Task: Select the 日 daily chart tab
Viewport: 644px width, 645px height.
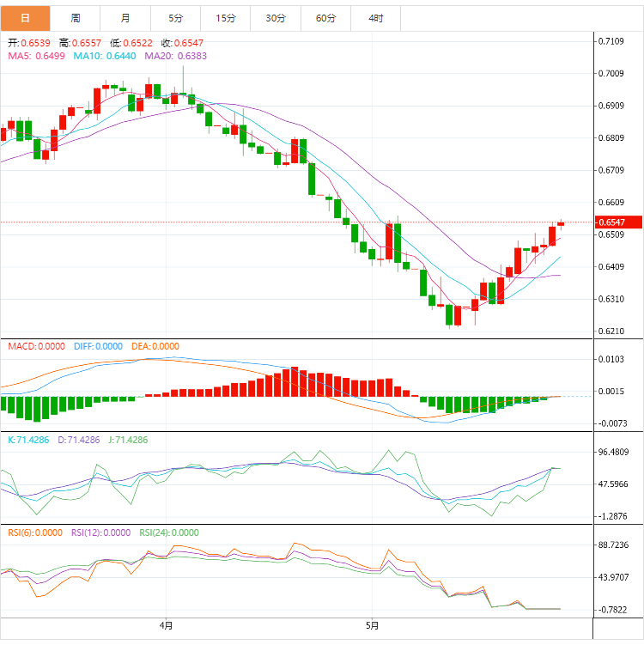Action: click(26, 18)
